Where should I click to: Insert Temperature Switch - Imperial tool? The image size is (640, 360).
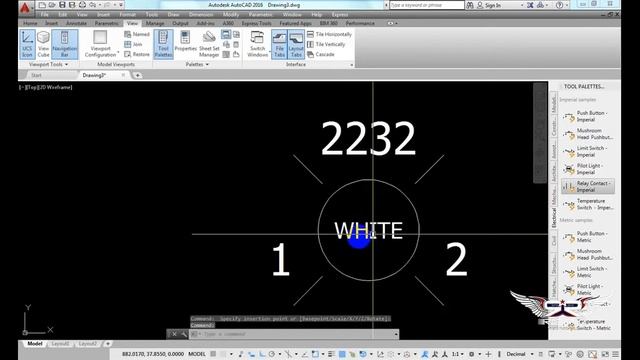tap(588, 204)
